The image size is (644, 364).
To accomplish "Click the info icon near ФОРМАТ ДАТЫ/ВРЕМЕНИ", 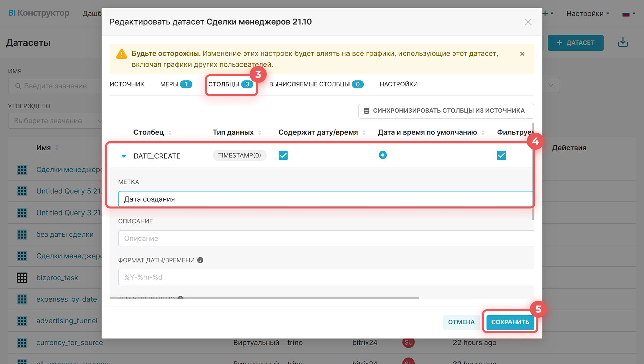I will 200,260.
